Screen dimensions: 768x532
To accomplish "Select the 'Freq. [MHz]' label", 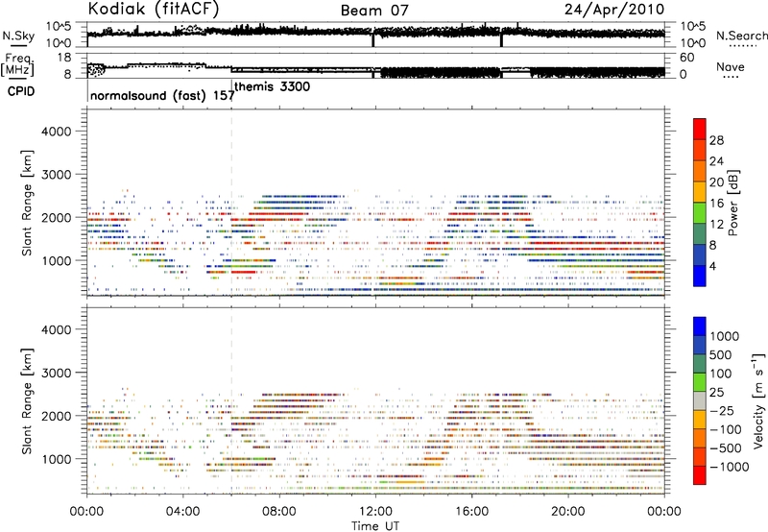I will [x=17, y=64].
